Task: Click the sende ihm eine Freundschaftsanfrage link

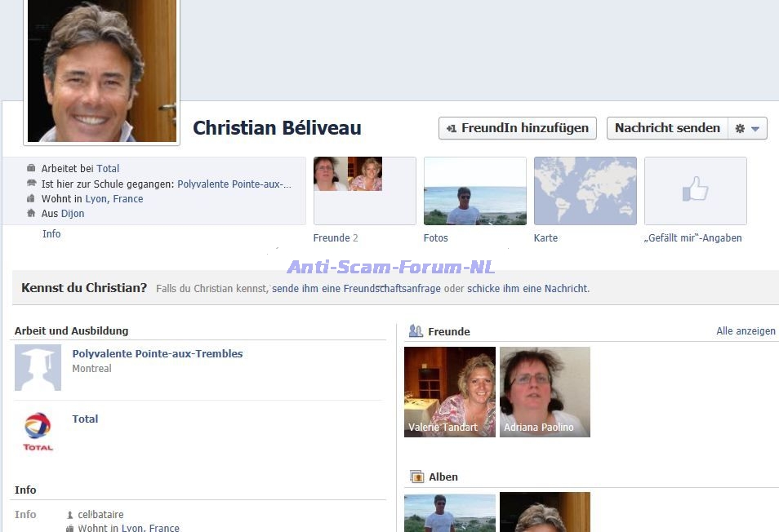Action: coord(356,289)
